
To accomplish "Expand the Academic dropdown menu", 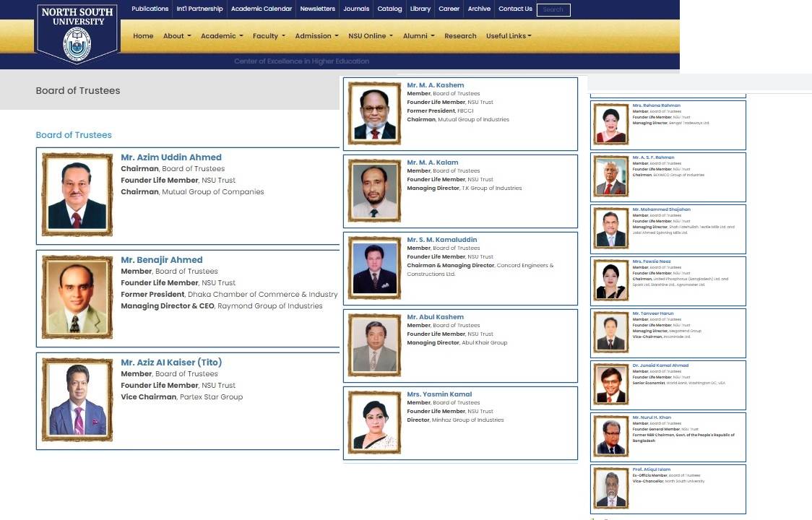I will pyautogui.click(x=222, y=35).
